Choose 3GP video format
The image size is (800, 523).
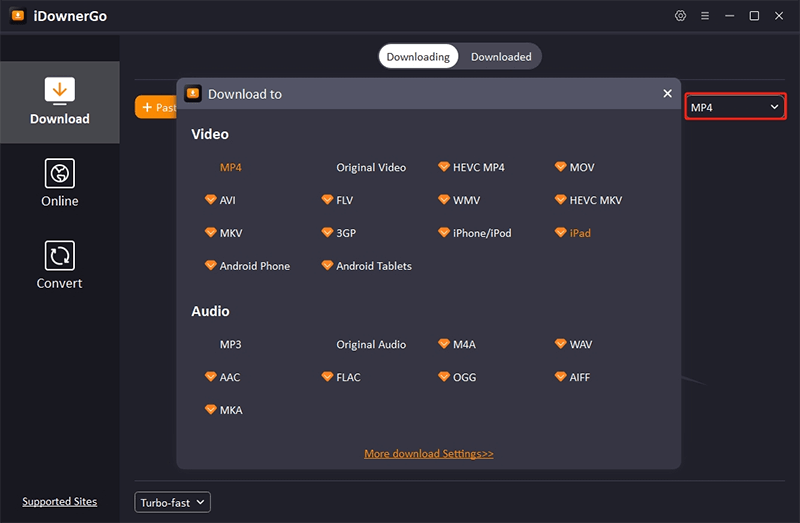pos(346,233)
